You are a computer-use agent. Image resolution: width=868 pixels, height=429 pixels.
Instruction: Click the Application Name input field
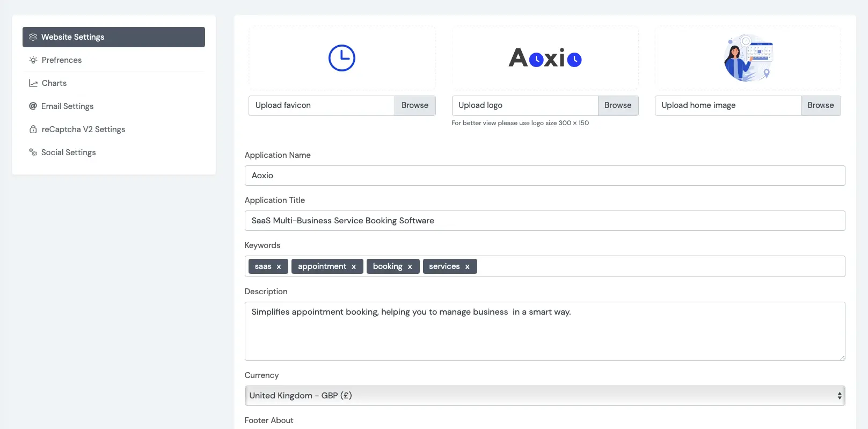544,176
